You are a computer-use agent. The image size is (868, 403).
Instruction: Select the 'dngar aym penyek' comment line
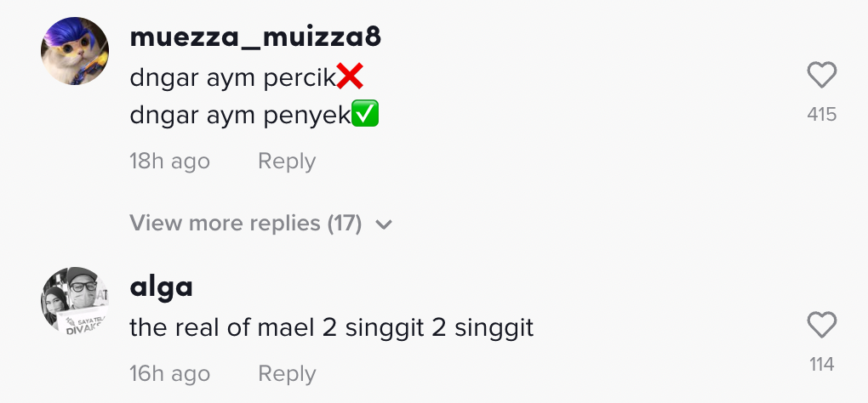tap(240, 116)
